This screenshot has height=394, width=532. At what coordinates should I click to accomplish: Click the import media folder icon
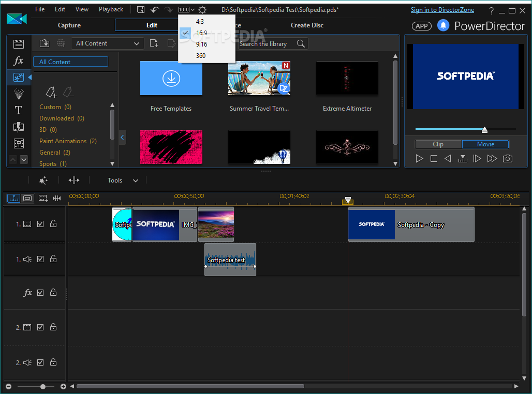coord(45,43)
